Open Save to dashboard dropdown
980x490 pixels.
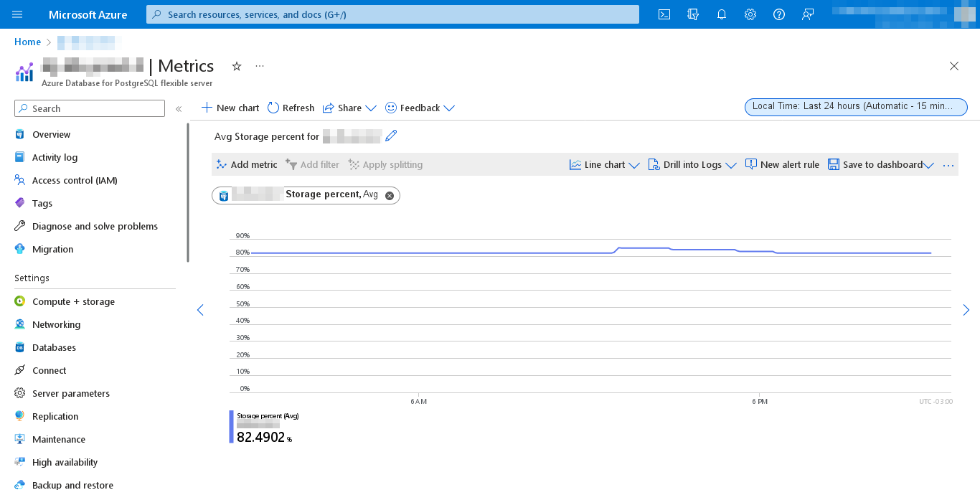click(881, 164)
